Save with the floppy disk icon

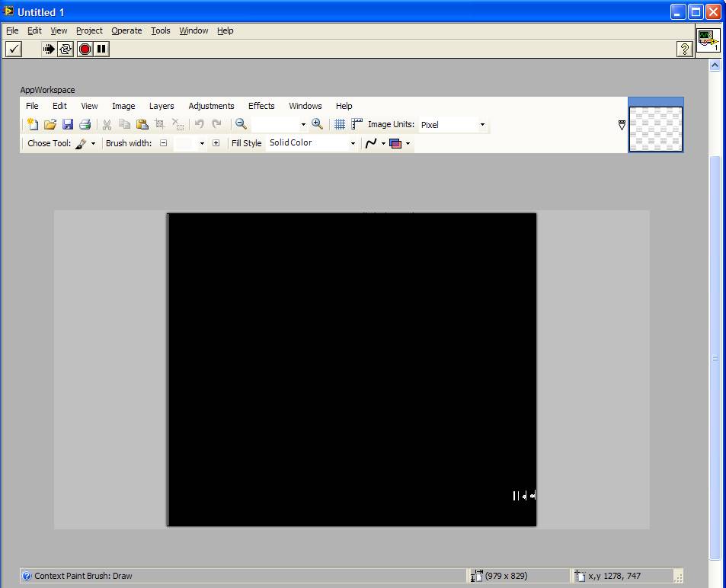click(68, 124)
